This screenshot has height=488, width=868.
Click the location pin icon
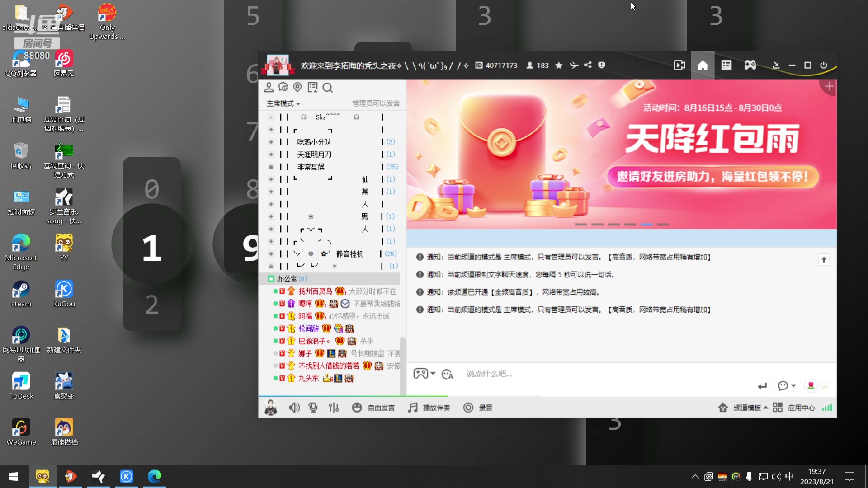pos(297,87)
